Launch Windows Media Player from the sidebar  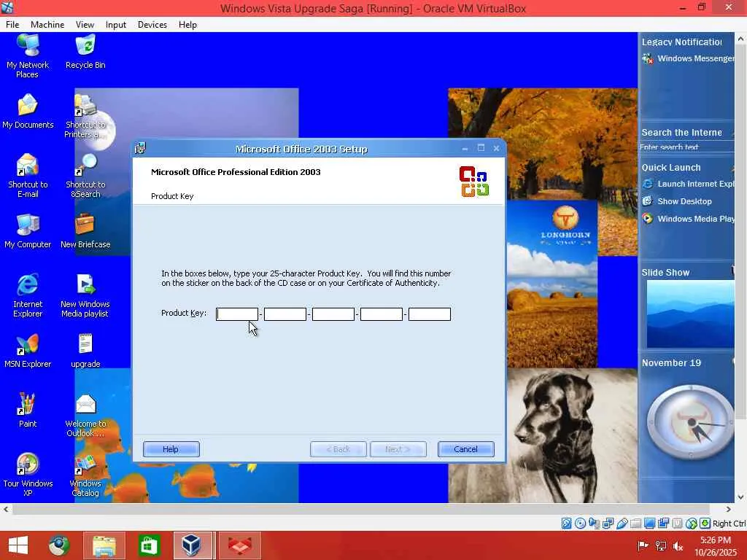[x=689, y=219]
